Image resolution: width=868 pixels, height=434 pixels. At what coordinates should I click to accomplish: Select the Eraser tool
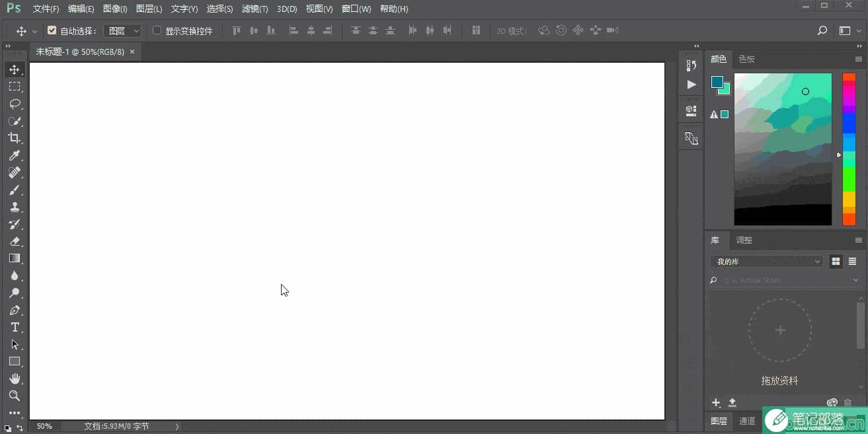point(15,241)
